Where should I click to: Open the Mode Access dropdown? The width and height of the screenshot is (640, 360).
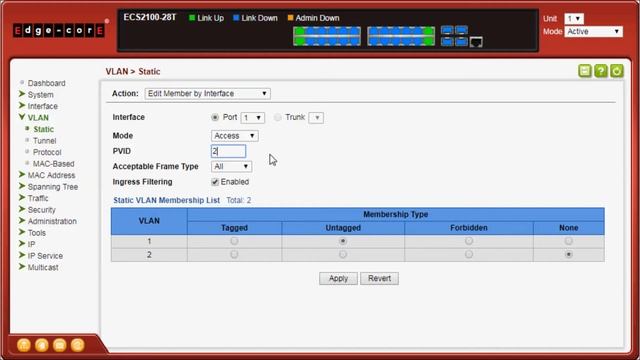235,136
